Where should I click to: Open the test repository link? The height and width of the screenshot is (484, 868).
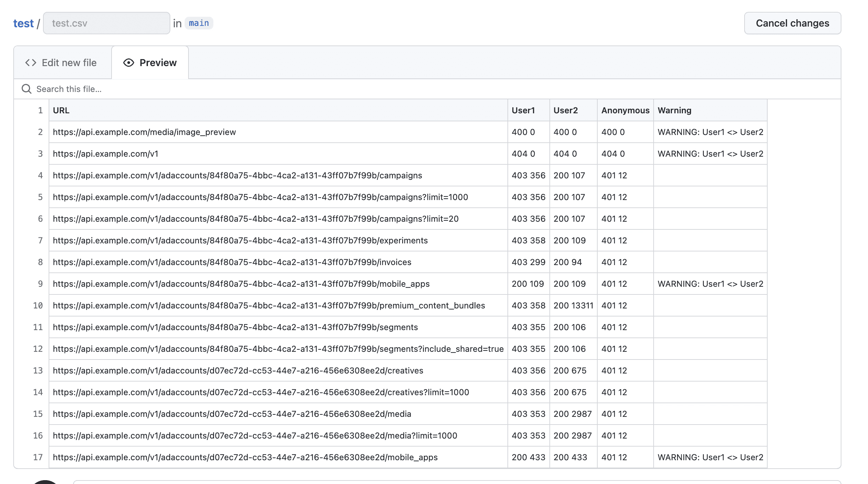pyautogui.click(x=23, y=23)
